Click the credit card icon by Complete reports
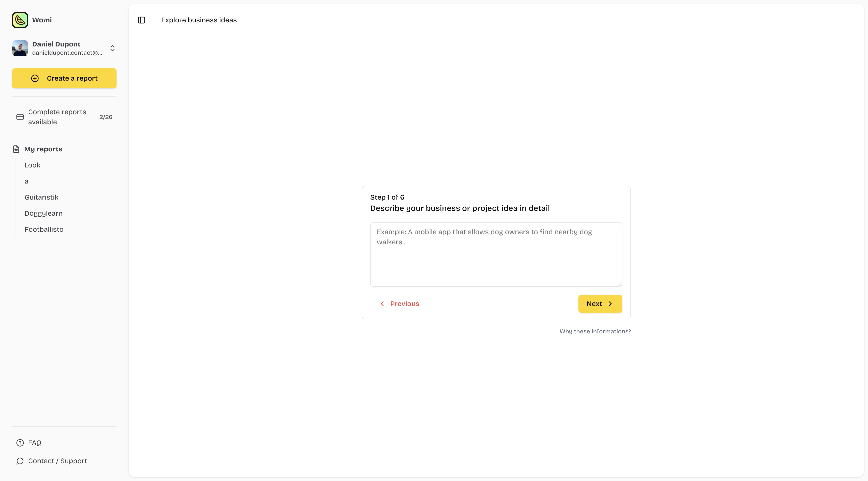Screen dimensions: 868x481 (x=20, y=117)
